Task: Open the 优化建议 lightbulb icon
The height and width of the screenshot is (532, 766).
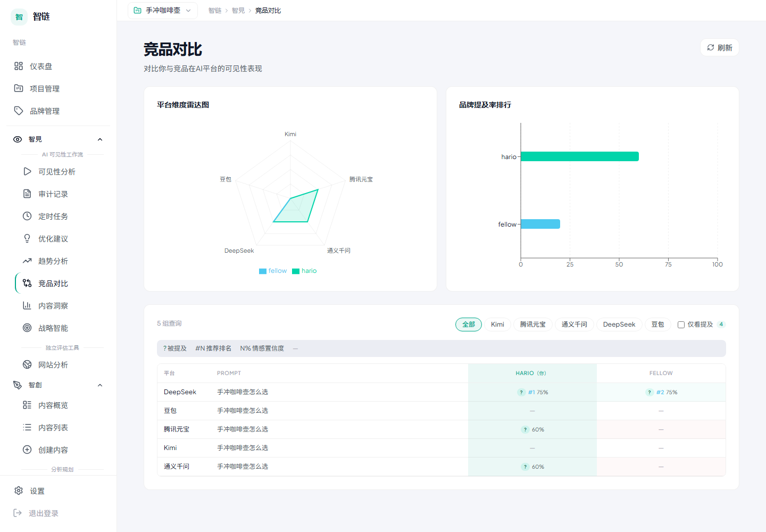Action: [x=27, y=238]
